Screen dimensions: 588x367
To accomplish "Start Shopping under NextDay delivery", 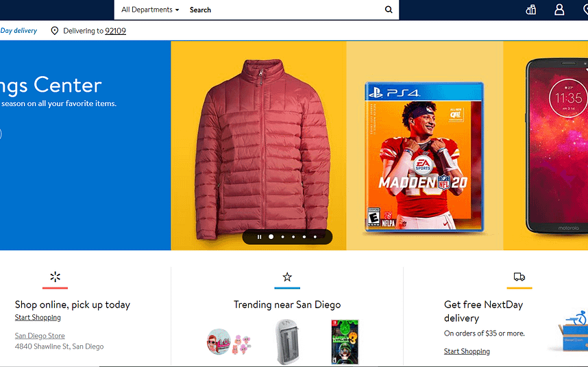I will click(467, 351).
